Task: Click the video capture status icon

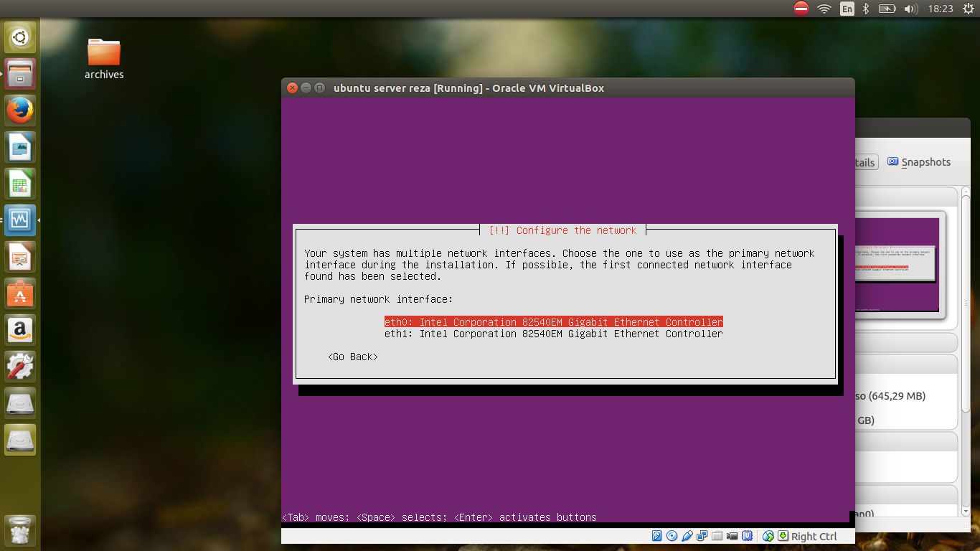Action: 732,536
